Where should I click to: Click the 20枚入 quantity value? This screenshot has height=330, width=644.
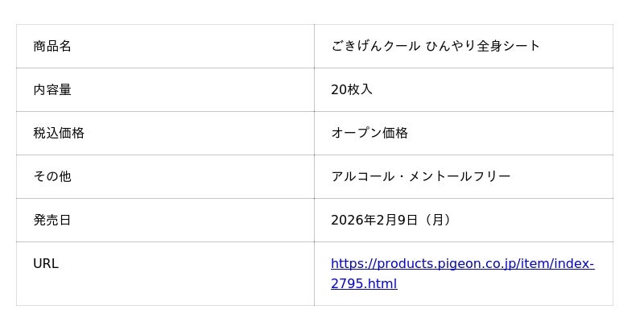coord(352,90)
